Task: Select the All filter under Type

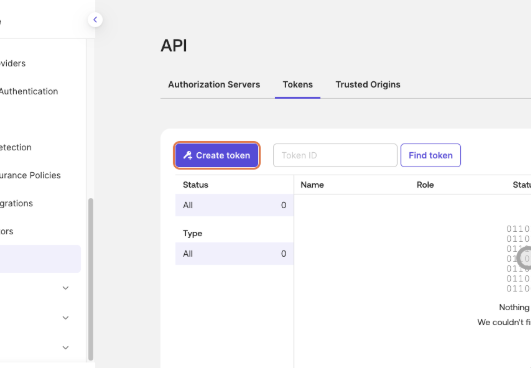Action: click(x=234, y=254)
